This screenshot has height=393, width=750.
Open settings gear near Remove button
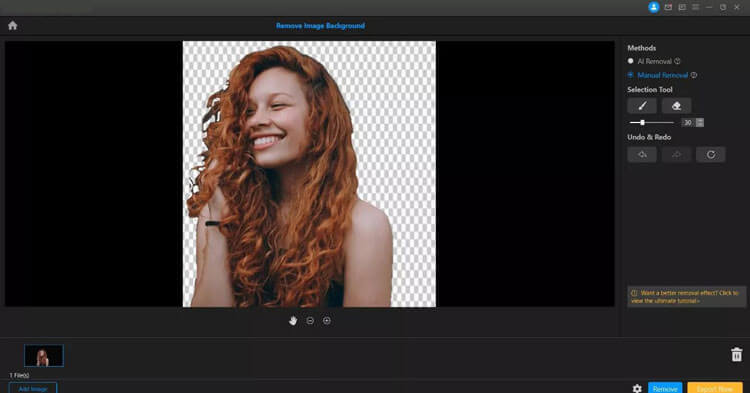(637, 389)
